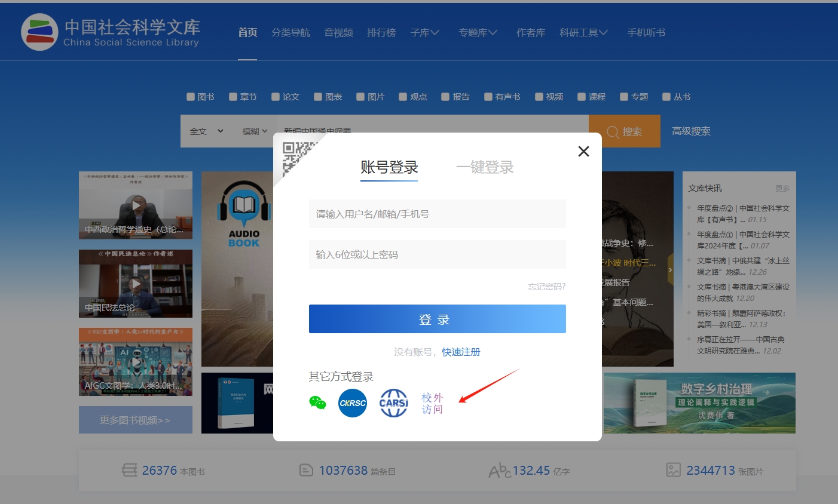The image size is (838, 504).
Task: Open 分类导航 in navigation bar
Action: [290, 32]
